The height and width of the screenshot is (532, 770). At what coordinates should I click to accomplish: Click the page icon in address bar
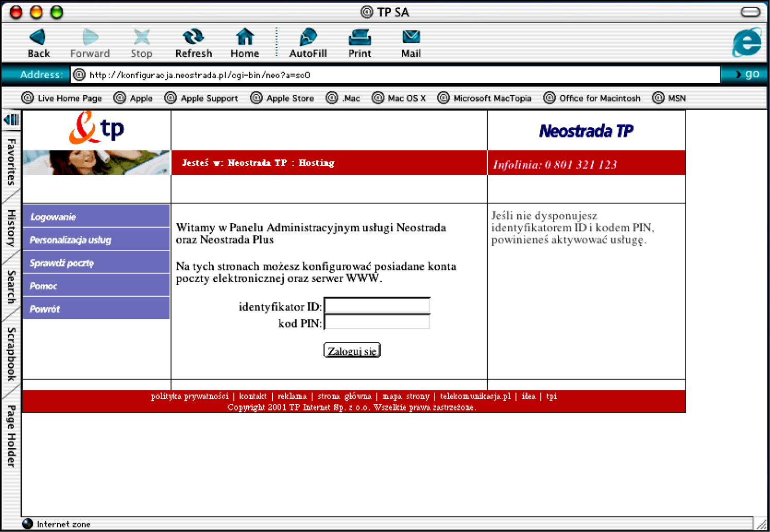79,75
